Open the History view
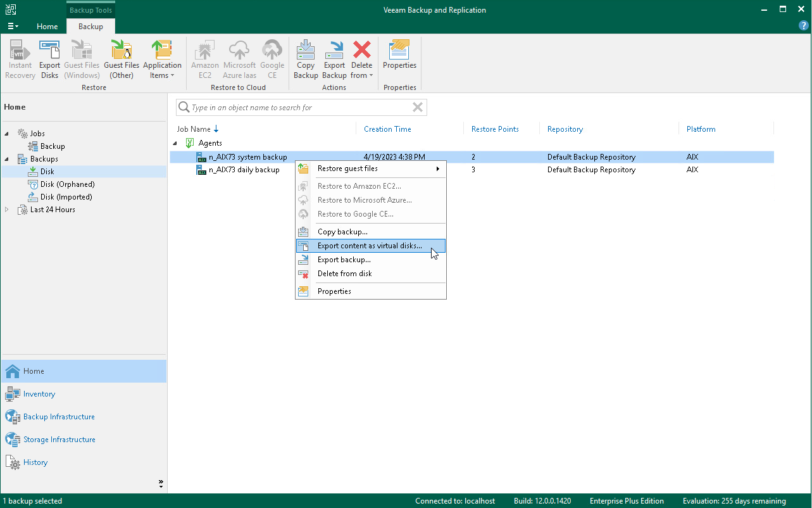The image size is (812, 508). point(84,462)
